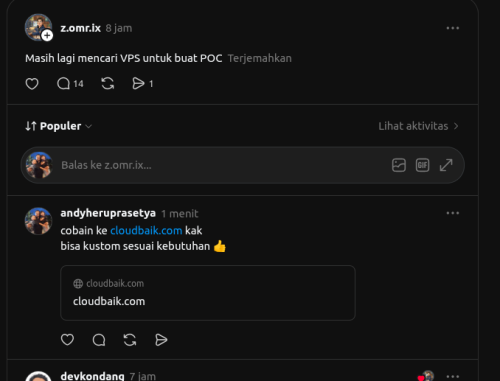Share the z.omr.ix post
This screenshot has height=381, width=500.
click(142, 84)
